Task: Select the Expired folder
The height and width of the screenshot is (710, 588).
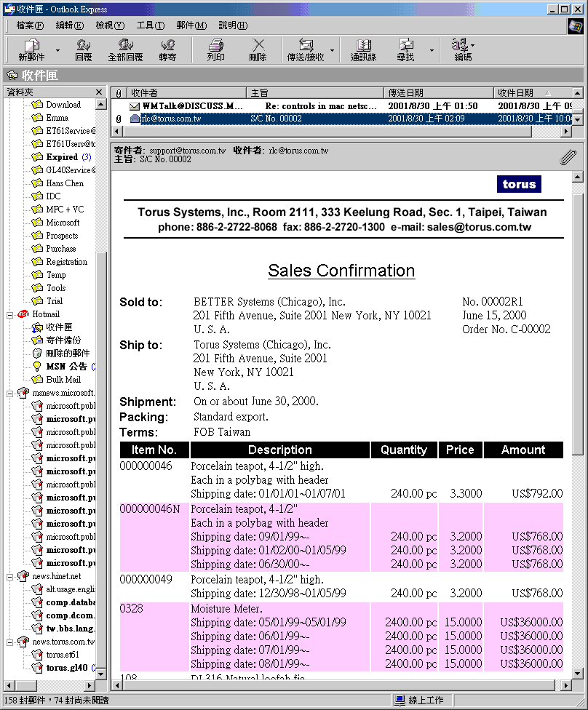Action: click(62, 157)
